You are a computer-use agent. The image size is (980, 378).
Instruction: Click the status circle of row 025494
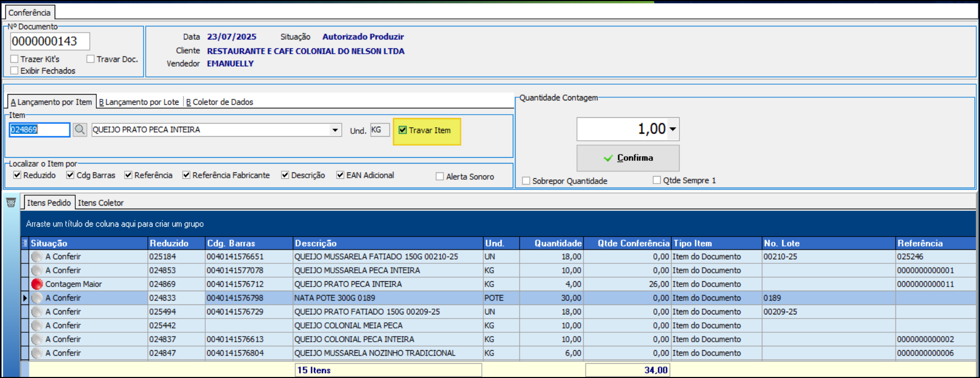pyautogui.click(x=37, y=312)
